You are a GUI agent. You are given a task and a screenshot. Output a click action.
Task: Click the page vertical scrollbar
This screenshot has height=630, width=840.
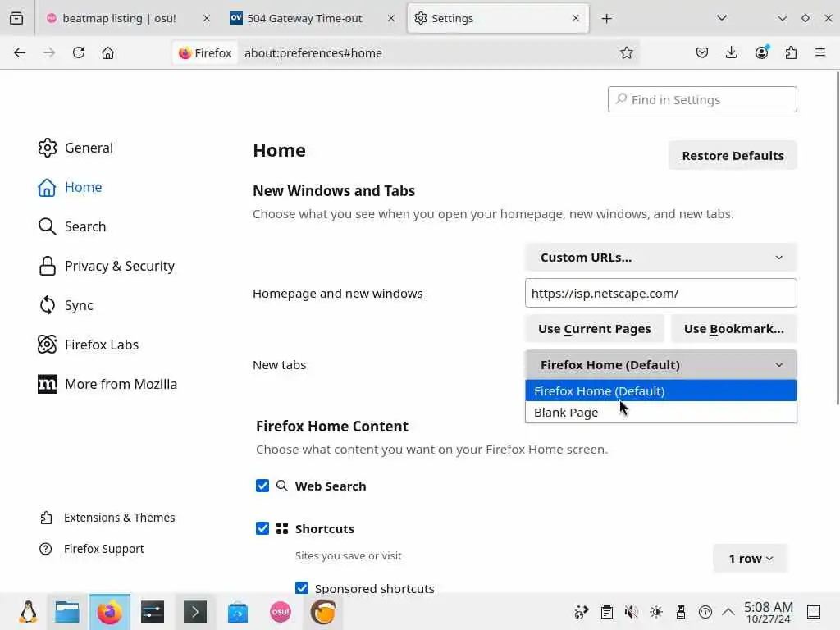[837, 239]
